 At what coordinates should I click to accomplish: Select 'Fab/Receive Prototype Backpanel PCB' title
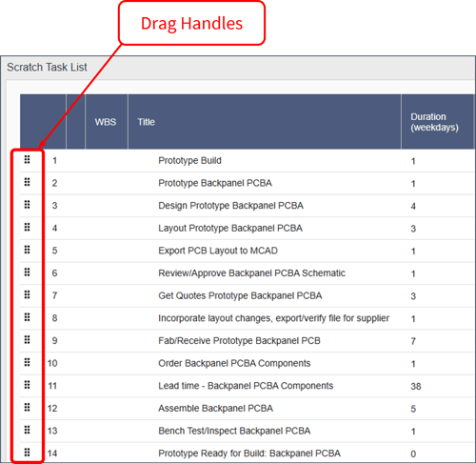(x=239, y=341)
